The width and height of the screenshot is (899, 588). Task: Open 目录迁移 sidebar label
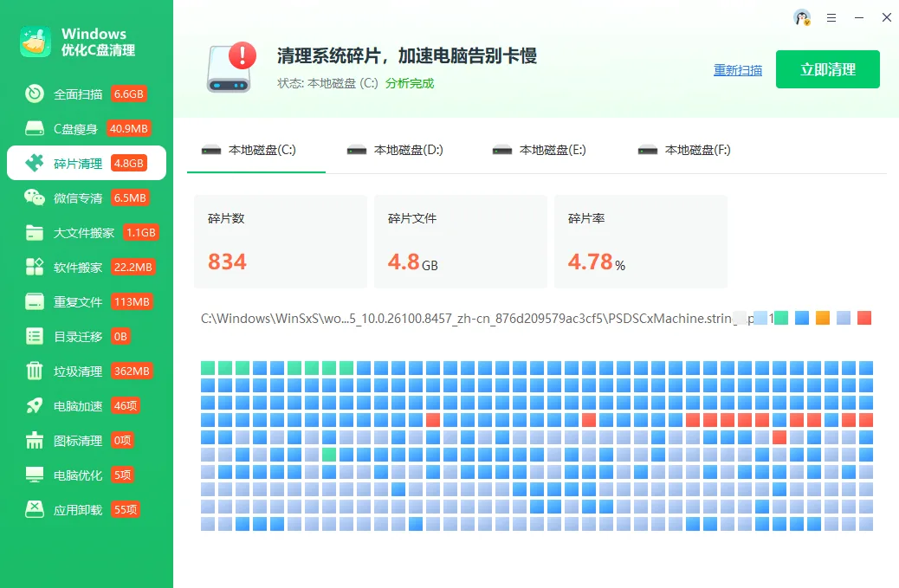coord(78,336)
